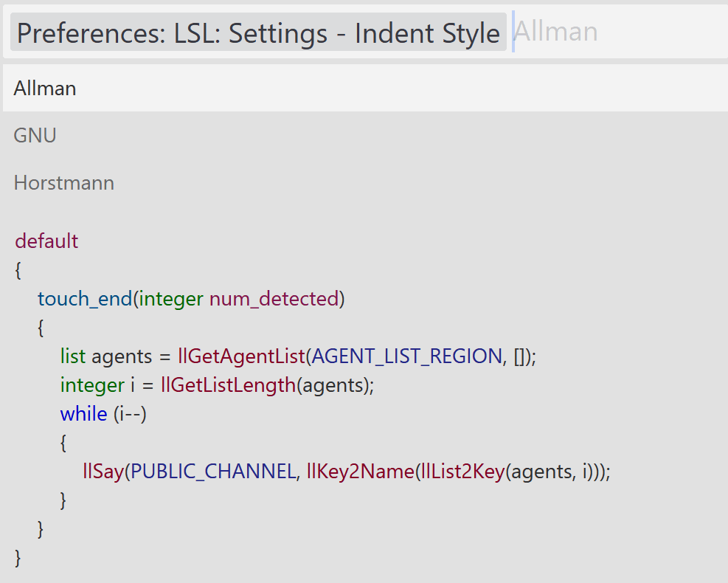The height and width of the screenshot is (583, 728).
Task: Click the 'list' type keyword in code
Action: 73,356
